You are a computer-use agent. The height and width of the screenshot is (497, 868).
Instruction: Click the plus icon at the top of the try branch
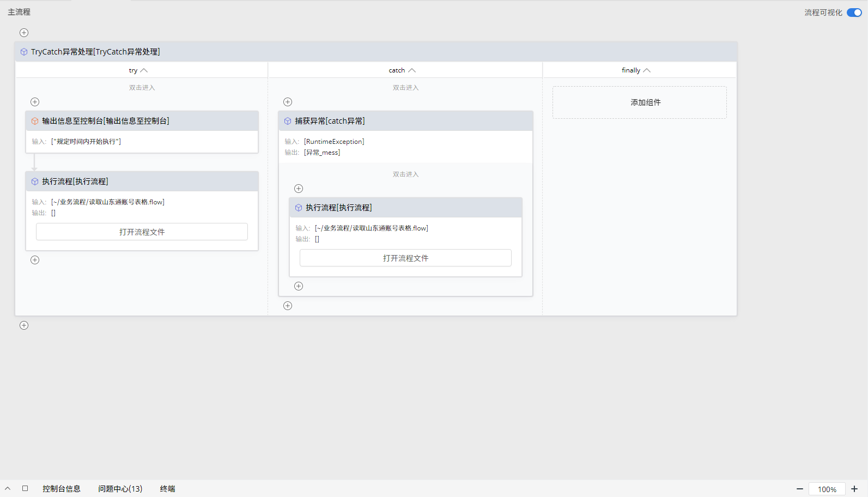tap(35, 102)
